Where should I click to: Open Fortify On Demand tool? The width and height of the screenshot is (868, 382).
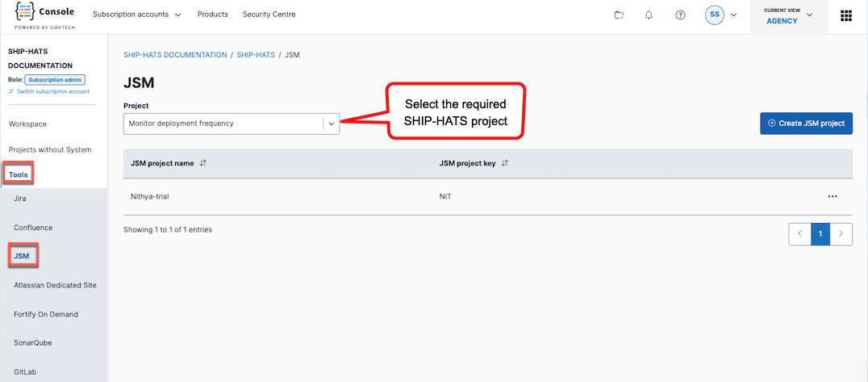(x=46, y=314)
